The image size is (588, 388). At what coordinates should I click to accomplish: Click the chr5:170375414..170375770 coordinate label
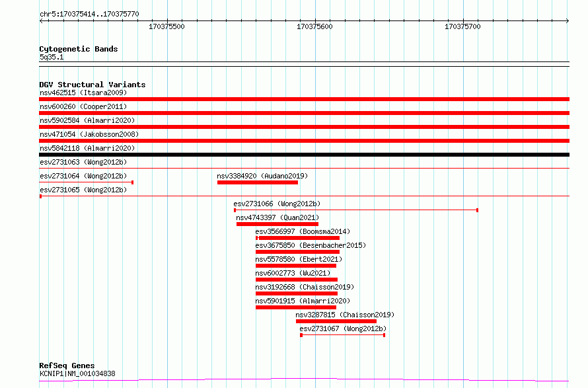[x=89, y=14]
